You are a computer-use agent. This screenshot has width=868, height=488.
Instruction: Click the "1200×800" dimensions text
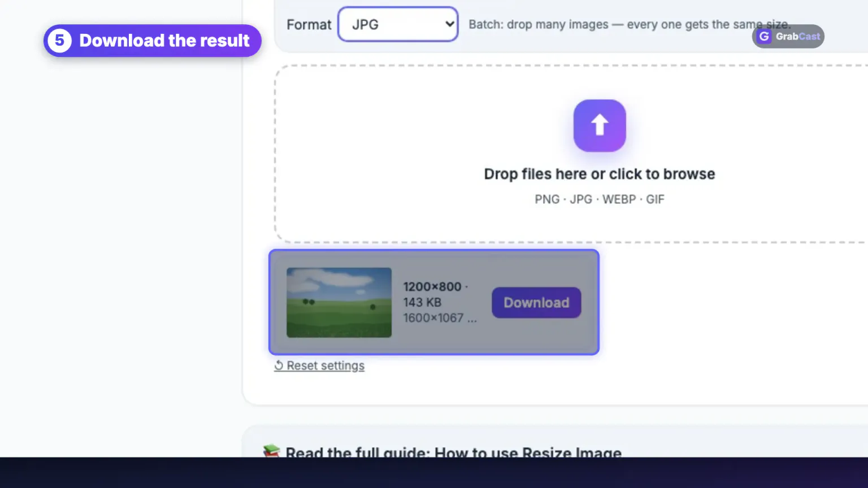432,287
